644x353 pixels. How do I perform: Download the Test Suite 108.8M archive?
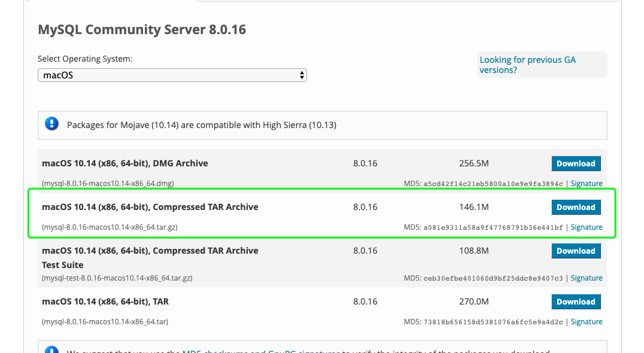point(576,251)
